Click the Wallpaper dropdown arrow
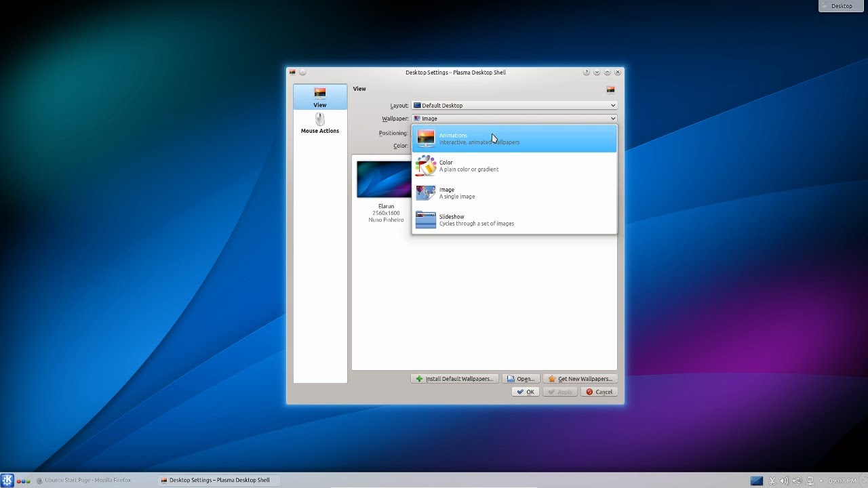This screenshot has width=868, height=488. pyautogui.click(x=612, y=119)
